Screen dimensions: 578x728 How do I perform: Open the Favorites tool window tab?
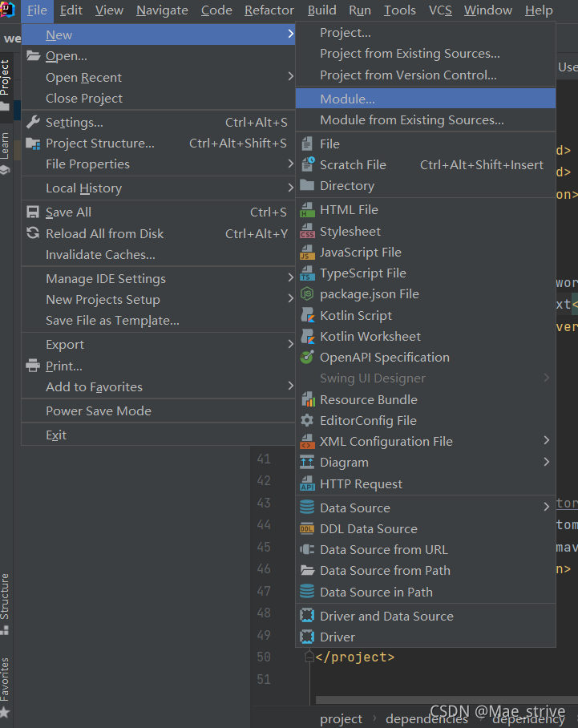click(5, 686)
